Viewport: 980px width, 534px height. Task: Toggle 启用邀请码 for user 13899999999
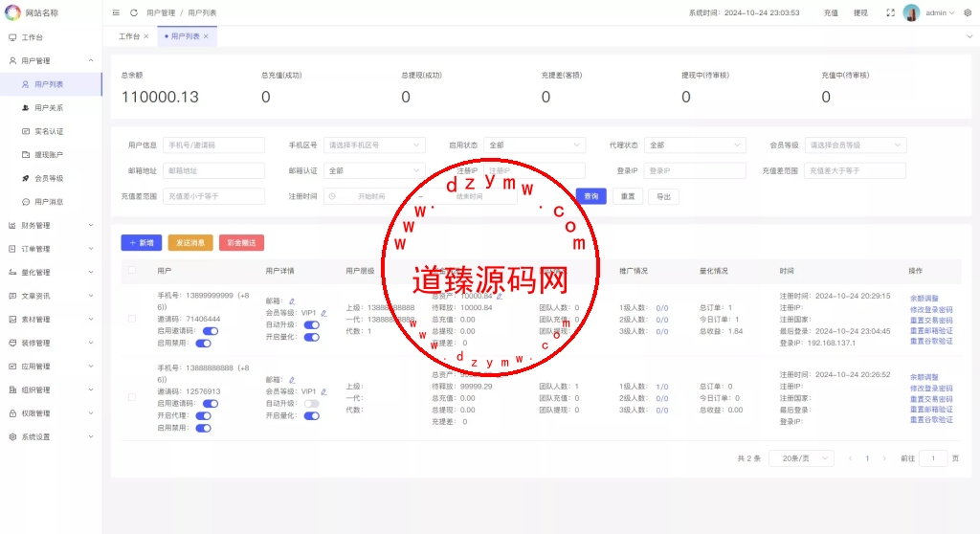click(211, 331)
